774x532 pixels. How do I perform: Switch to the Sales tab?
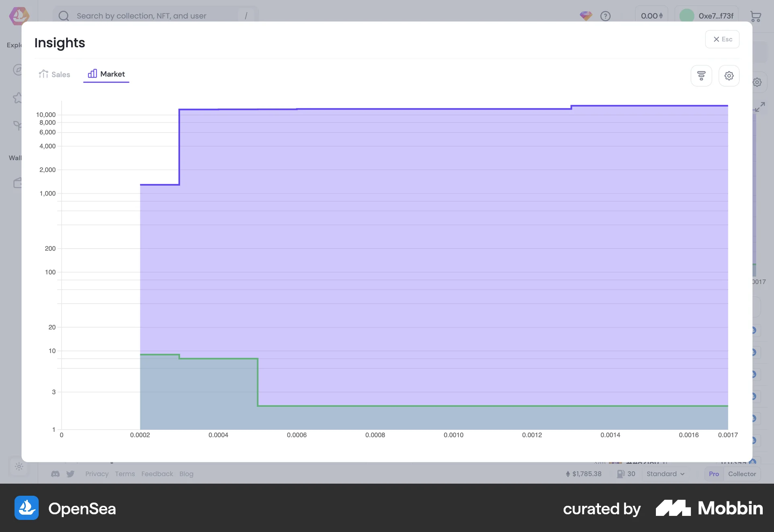54,74
